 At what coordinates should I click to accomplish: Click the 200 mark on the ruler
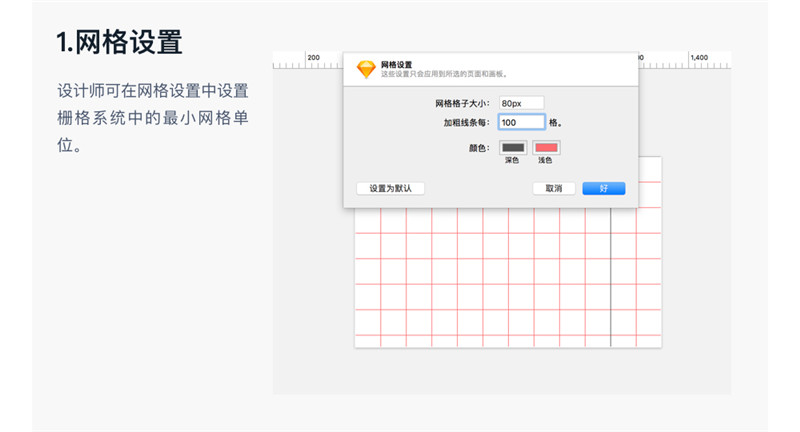click(x=314, y=58)
